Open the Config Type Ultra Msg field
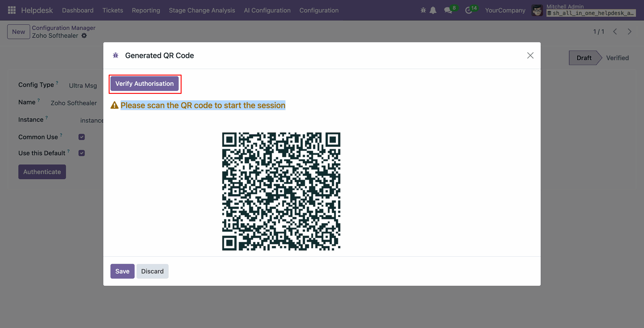 83,85
